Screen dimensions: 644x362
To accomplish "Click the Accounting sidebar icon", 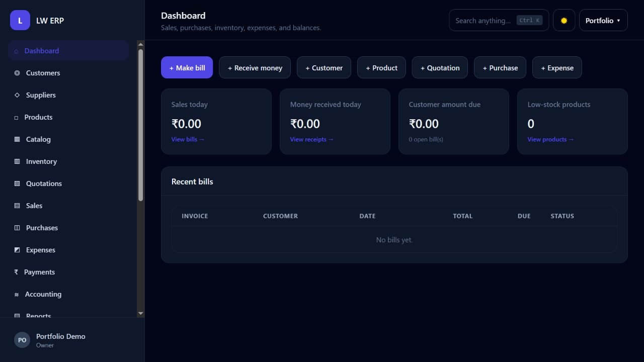I will pyautogui.click(x=17, y=295).
